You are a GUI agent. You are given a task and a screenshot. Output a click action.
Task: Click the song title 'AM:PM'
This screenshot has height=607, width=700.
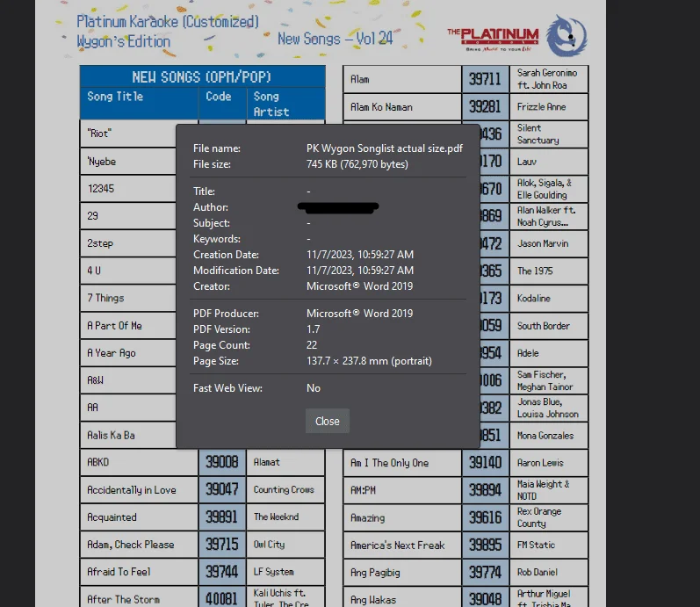pyautogui.click(x=363, y=490)
